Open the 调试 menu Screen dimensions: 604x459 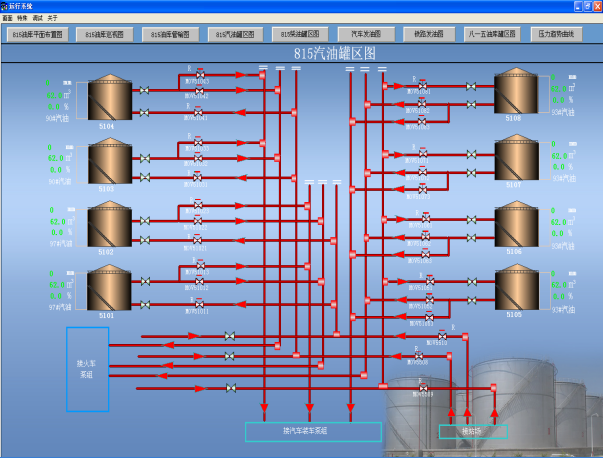pyautogui.click(x=37, y=18)
